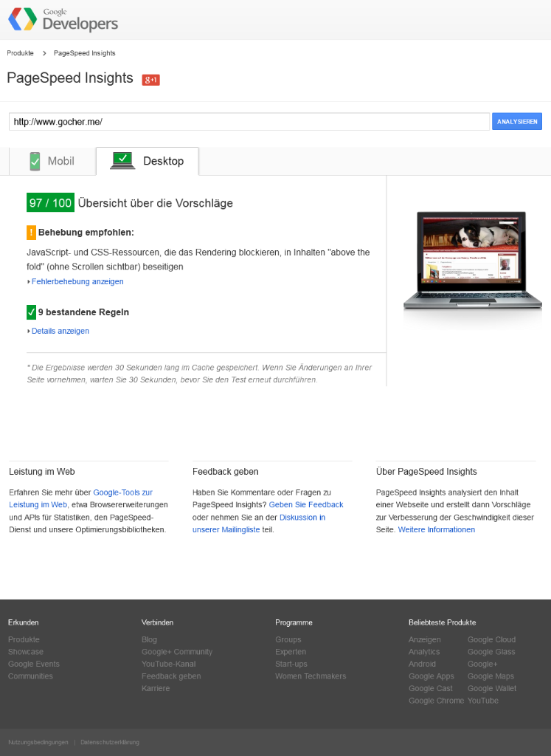
Task: Switch to the Mobil tab
Action: coord(52,161)
